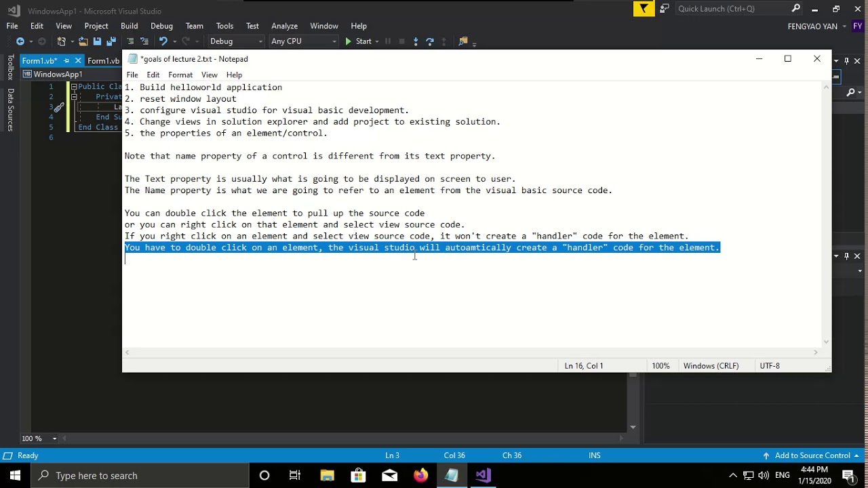
Task: Click the Ready status text
Action: [28, 455]
